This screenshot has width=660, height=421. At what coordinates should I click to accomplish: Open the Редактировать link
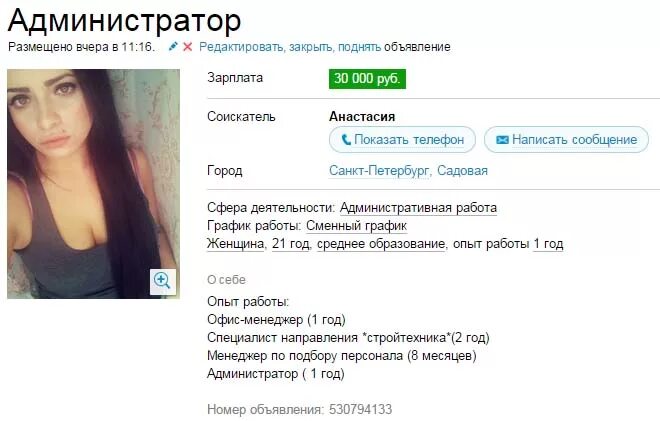[x=242, y=47]
